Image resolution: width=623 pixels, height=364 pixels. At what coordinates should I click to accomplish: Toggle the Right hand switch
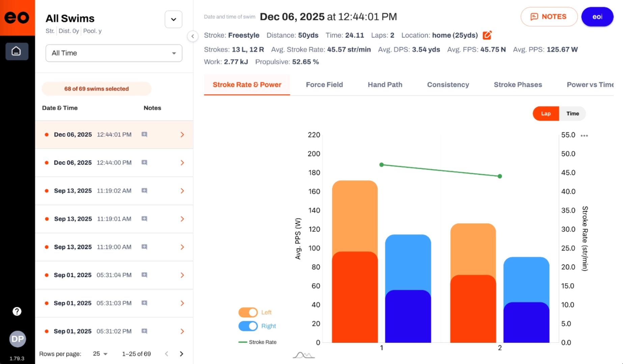(248, 326)
